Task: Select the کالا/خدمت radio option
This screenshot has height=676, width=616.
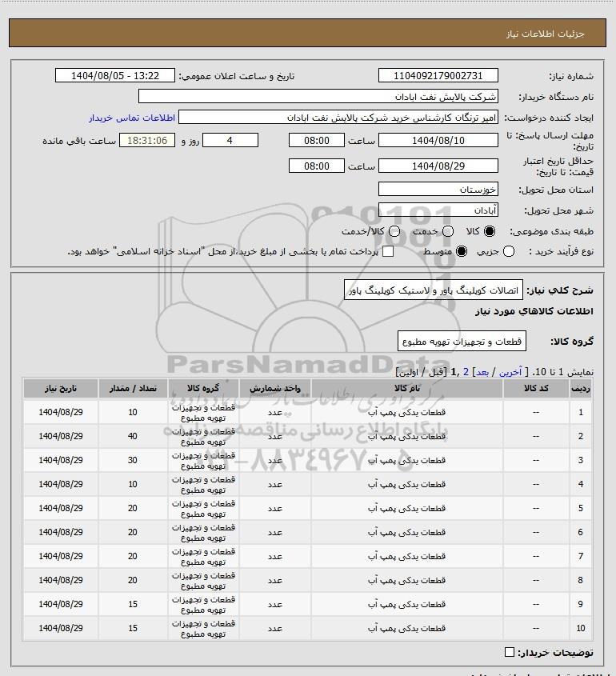Action: point(394,231)
